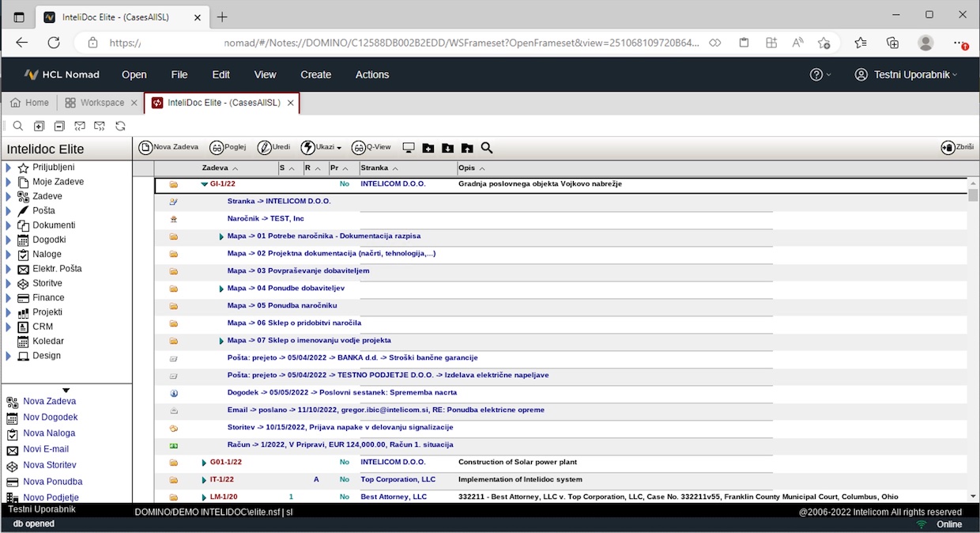Image resolution: width=980 pixels, height=533 pixels.
Task: Open the Edit menu
Action: [x=220, y=74]
